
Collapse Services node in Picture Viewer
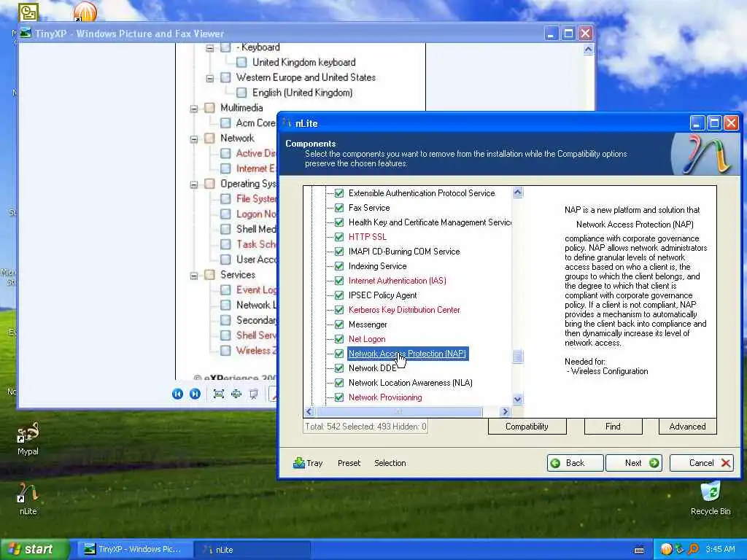pyautogui.click(x=194, y=275)
